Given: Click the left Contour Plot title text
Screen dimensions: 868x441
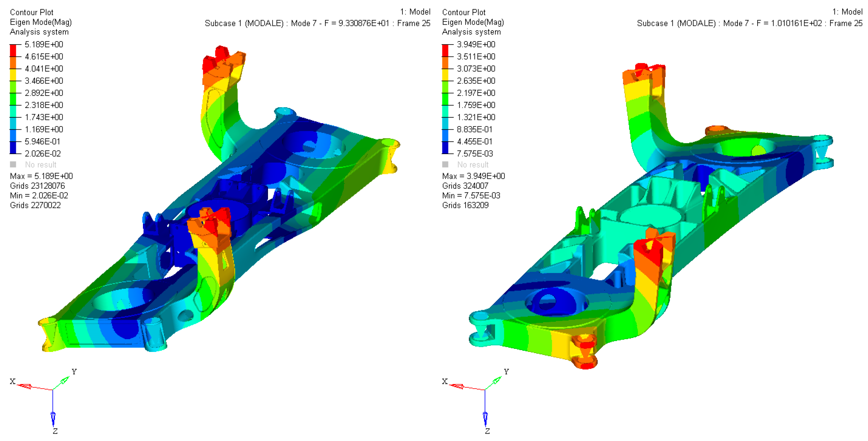Looking at the screenshot, I should tap(31, 12).
